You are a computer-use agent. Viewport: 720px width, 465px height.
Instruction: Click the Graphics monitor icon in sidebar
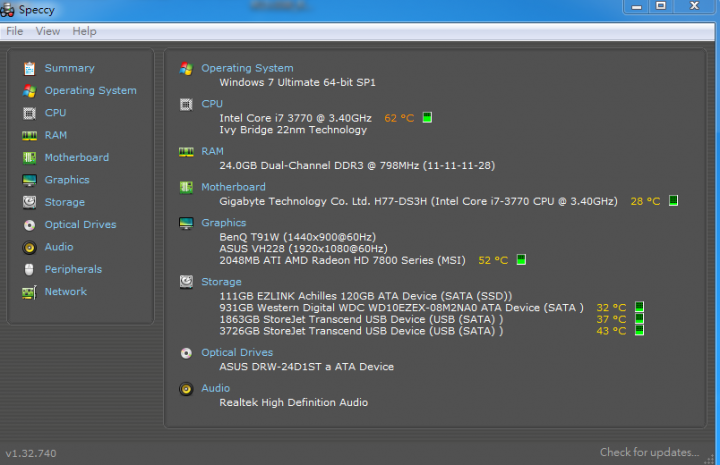[29, 180]
